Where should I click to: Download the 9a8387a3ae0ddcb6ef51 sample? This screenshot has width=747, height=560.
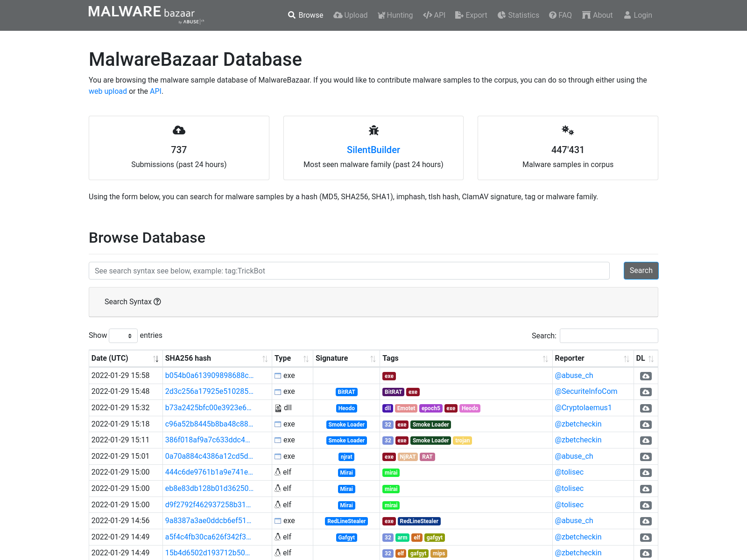coord(646,521)
